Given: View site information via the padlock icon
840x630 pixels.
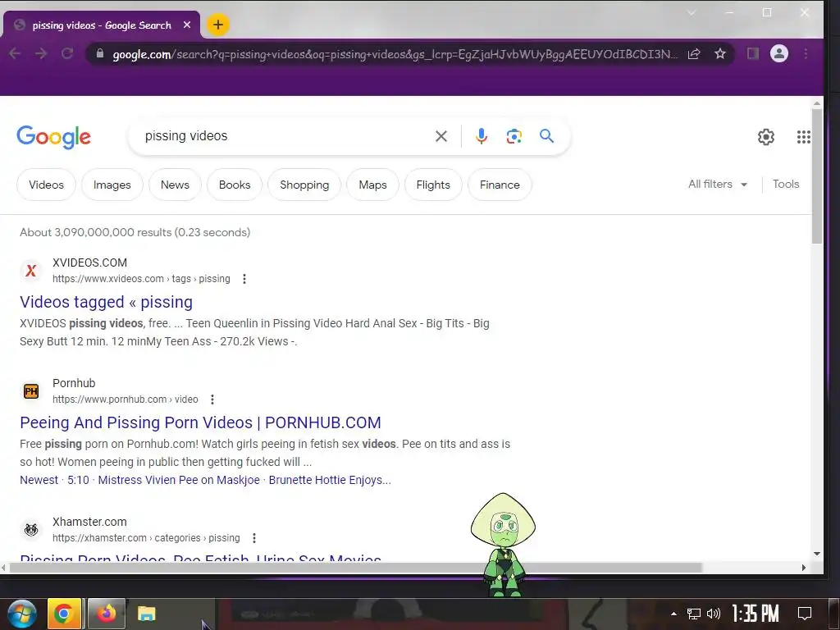Looking at the screenshot, I should (x=100, y=53).
